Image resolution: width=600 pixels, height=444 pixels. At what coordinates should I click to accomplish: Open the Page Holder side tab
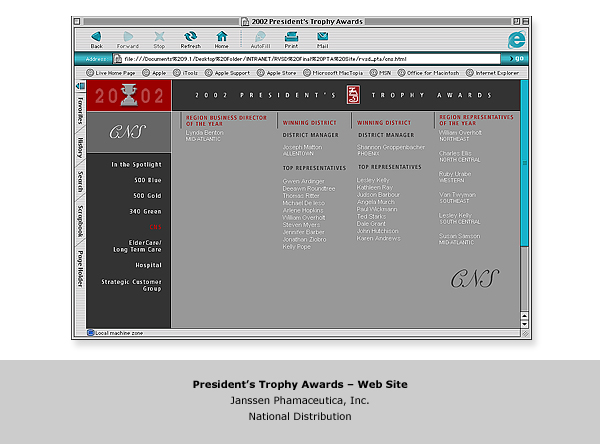click(x=80, y=268)
